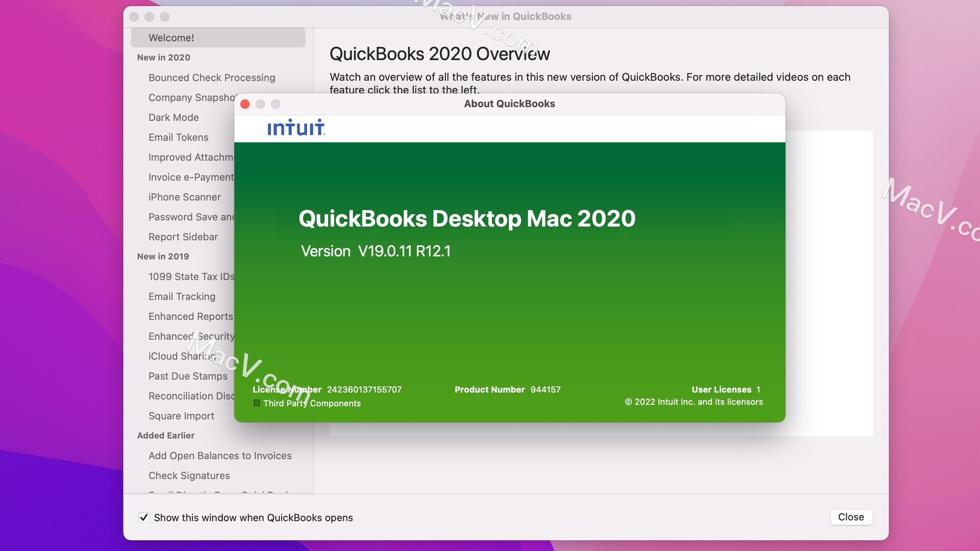The height and width of the screenshot is (551, 980).
Task: Open Improved Attachments entry
Action: pos(191,157)
